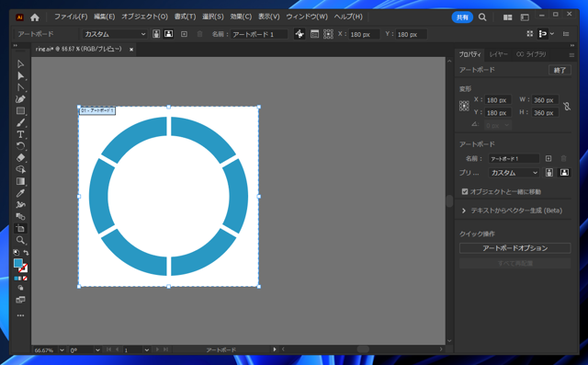Image resolution: width=588 pixels, height=365 pixels.
Task: Select the Gradient tool
Action: [20, 181]
